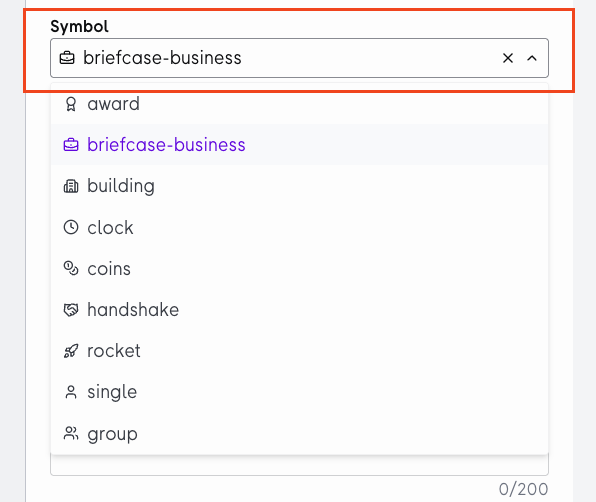Select the highlighted briefcase-business option
Screen dimensions: 596x502
click(x=299, y=145)
